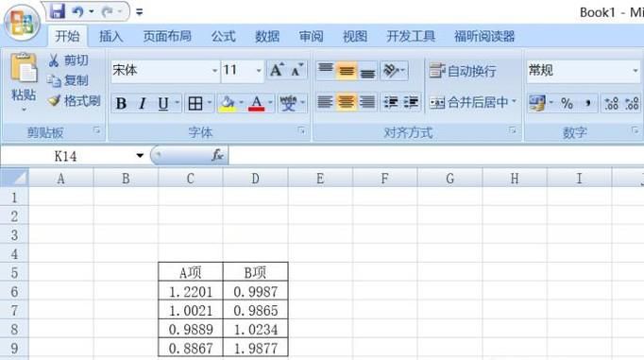Screen dimensions: 644x360
Task: Align text to top of cell
Action: coord(326,71)
